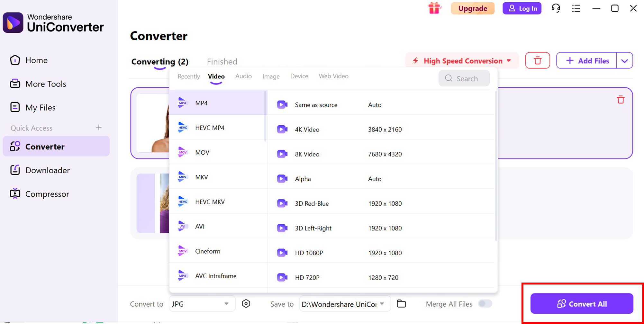
Task: Click the delete all trash button
Action: [x=538, y=60]
